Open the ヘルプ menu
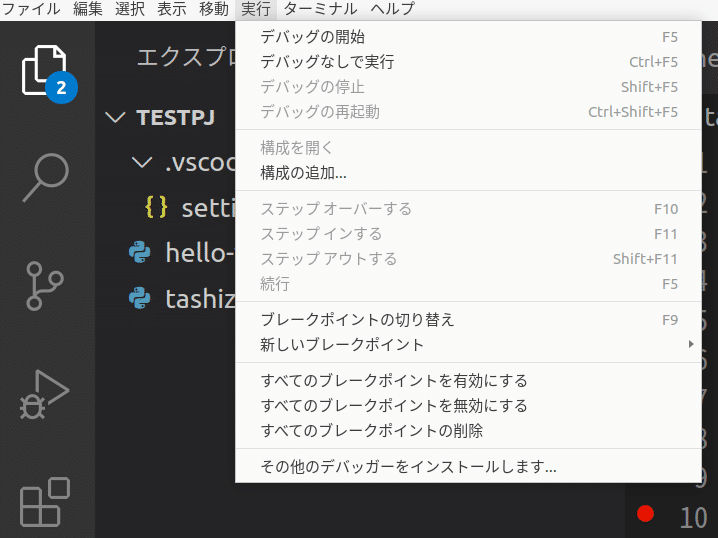This screenshot has width=718, height=538. (392, 9)
